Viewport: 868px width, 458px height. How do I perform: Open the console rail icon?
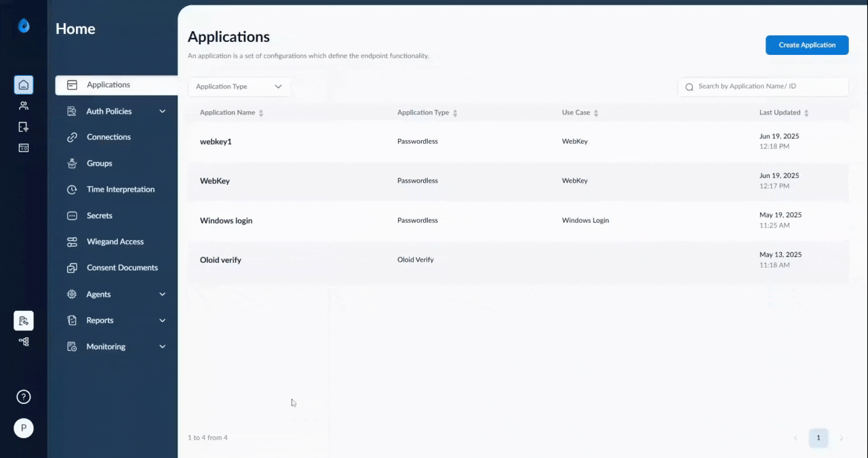[x=24, y=148]
